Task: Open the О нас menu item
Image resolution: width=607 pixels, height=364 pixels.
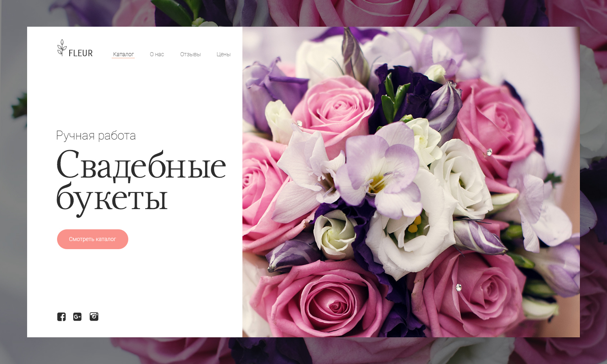Action: click(x=157, y=54)
